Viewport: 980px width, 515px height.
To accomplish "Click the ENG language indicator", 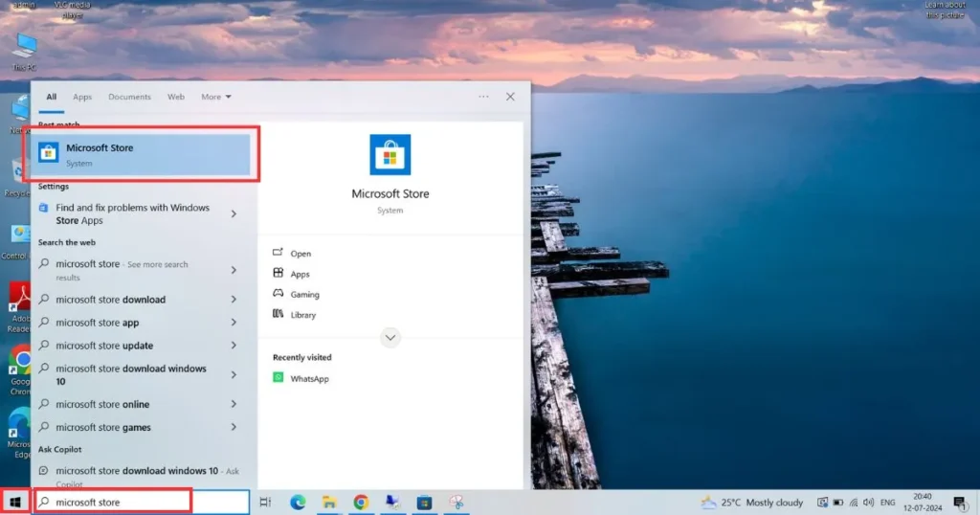I will click(x=887, y=502).
